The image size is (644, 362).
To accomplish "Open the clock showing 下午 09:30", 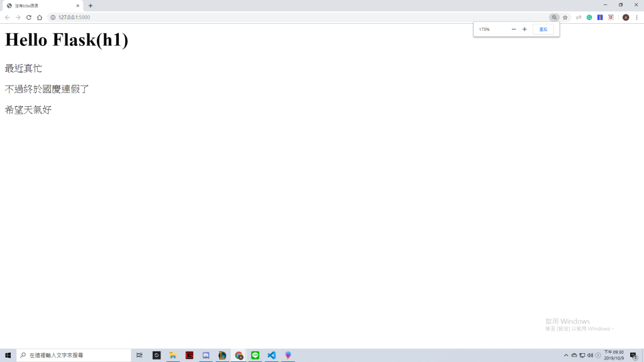I will (614, 355).
